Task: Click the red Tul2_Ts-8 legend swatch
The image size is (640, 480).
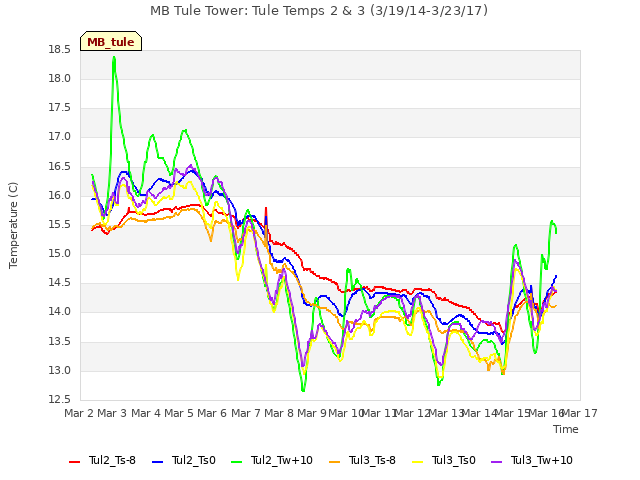Action: [x=75, y=462]
